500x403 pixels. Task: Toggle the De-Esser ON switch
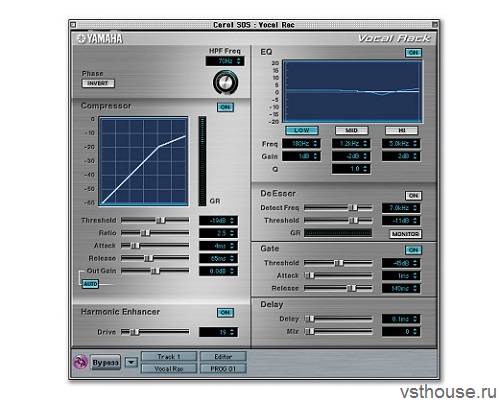413,196
